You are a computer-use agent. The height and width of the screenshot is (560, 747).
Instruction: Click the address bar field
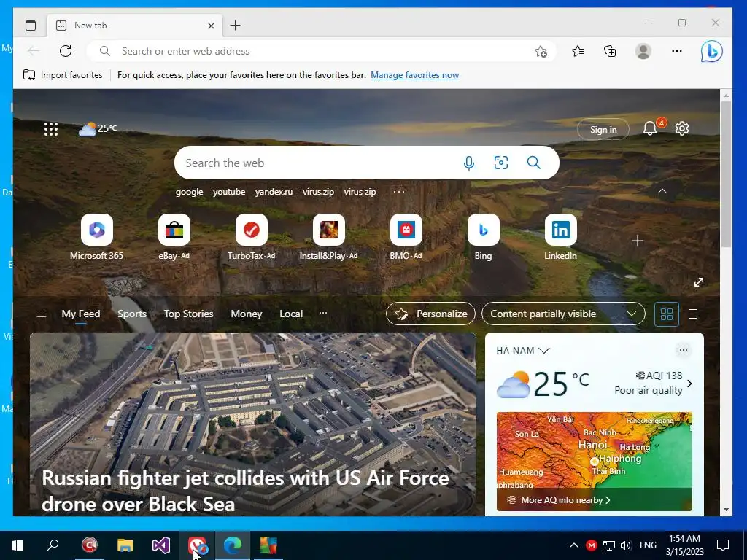pyautogui.click(x=322, y=51)
